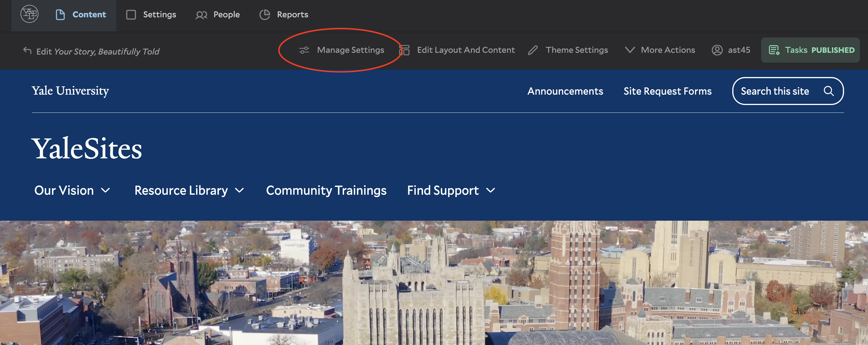
Task: Expand the More Actions dropdown
Action: [x=660, y=50]
